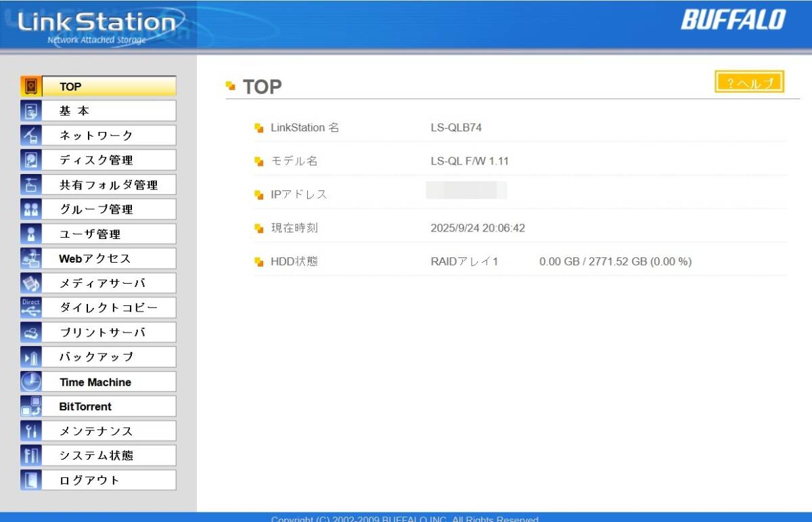
Task: Click the システム状態 icon
Action: [31, 456]
